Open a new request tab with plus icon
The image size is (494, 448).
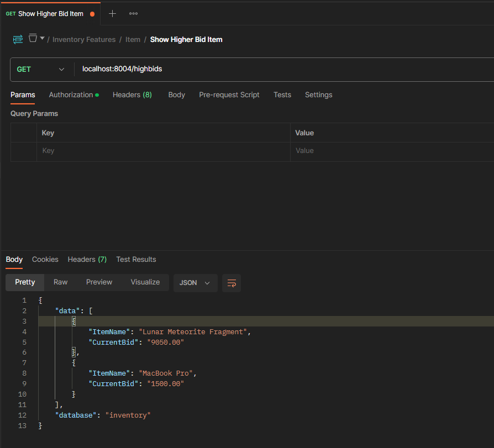112,14
